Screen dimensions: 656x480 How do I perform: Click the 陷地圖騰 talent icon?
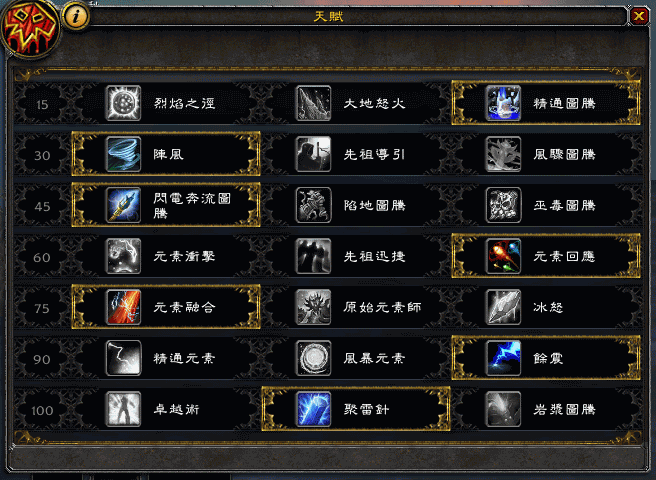click(x=313, y=205)
